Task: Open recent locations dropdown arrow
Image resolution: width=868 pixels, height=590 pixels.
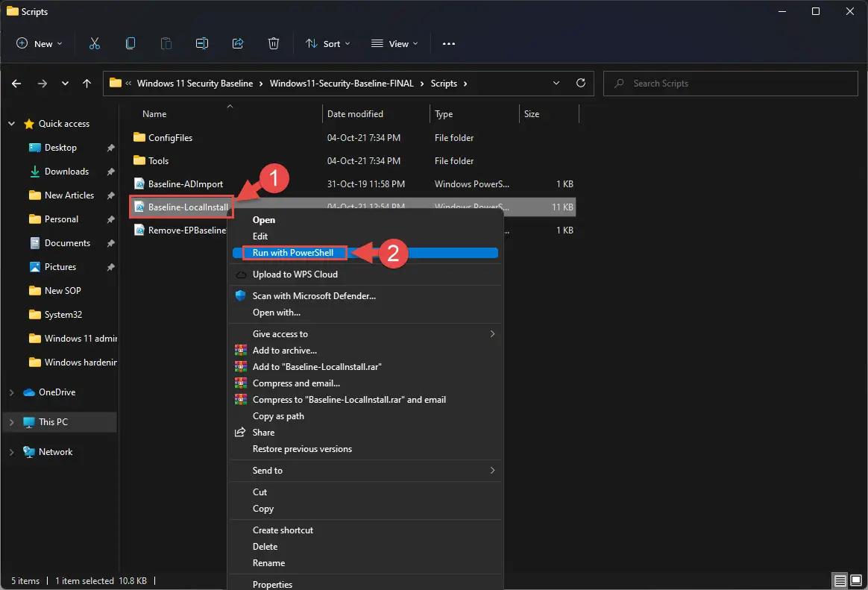Action: (x=66, y=84)
